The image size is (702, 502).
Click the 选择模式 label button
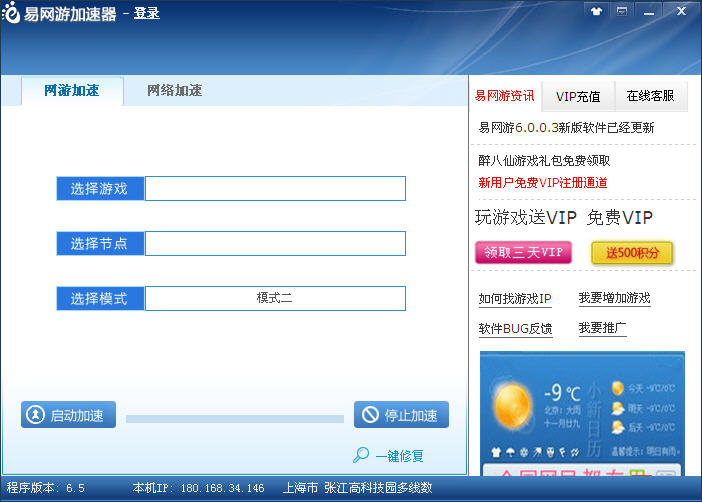pyautogui.click(x=100, y=299)
